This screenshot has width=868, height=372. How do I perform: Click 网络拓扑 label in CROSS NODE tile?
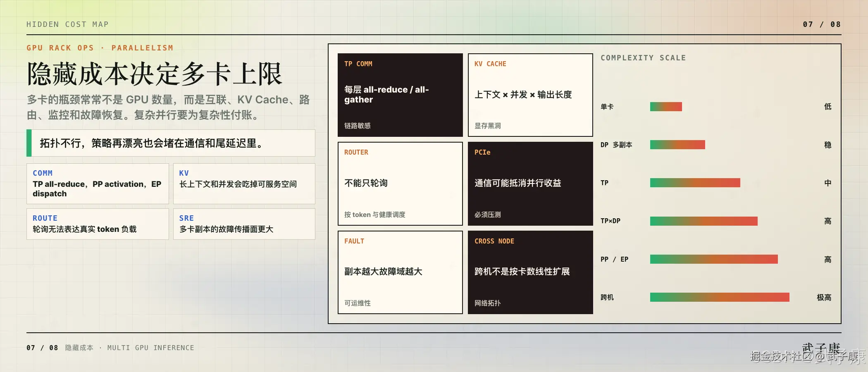[x=488, y=303]
